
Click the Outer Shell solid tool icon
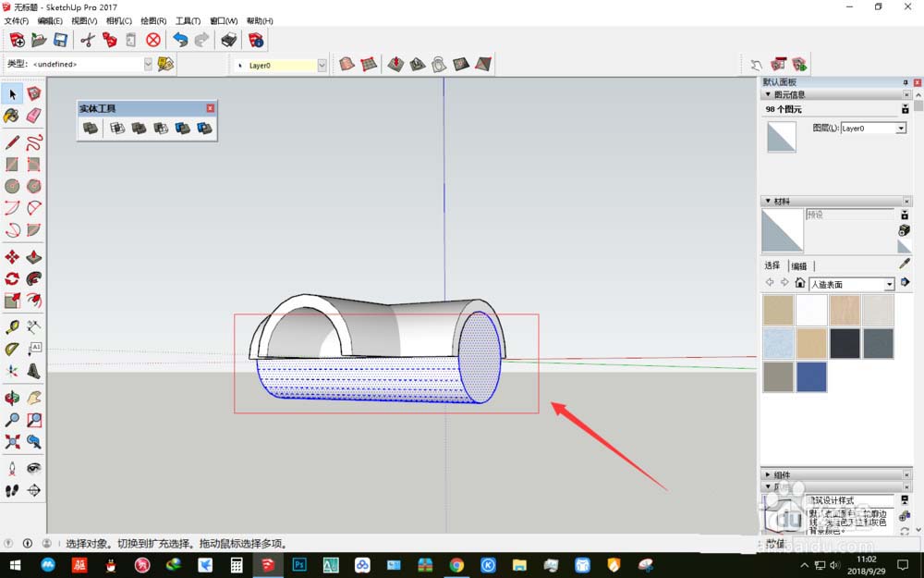tap(91, 128)
